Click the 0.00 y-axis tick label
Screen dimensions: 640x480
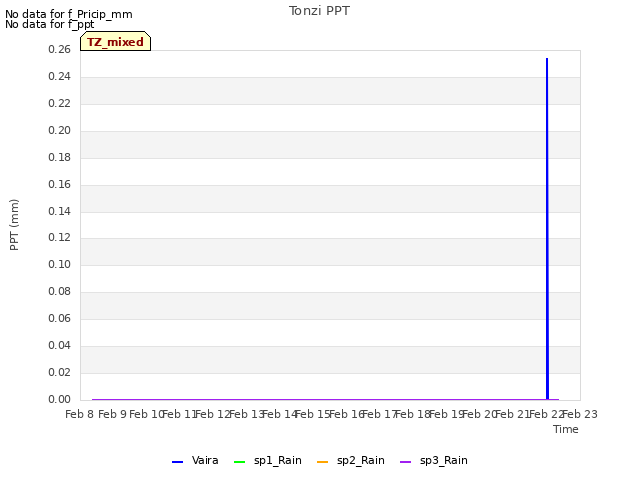[x=60, y=399]
